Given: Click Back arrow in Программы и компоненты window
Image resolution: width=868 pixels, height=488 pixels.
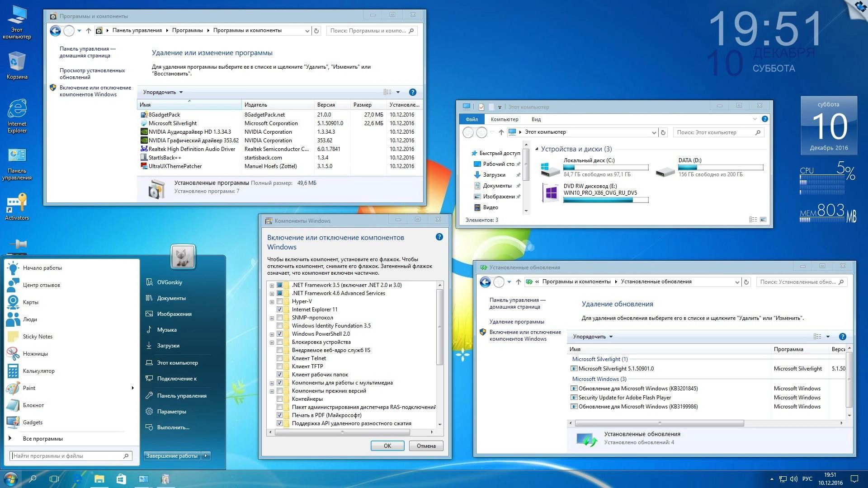Looking at the screenshot, I should click(x=55, y=31).
